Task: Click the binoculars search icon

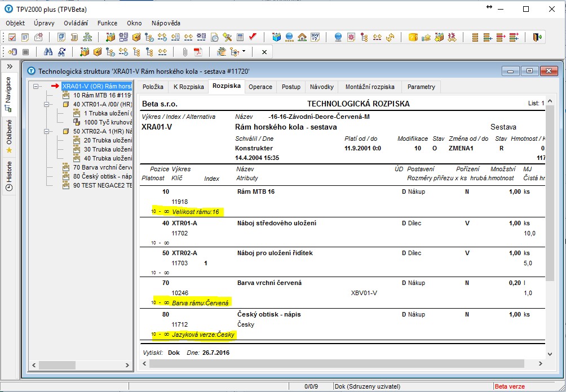Action: tap(48, 52)
